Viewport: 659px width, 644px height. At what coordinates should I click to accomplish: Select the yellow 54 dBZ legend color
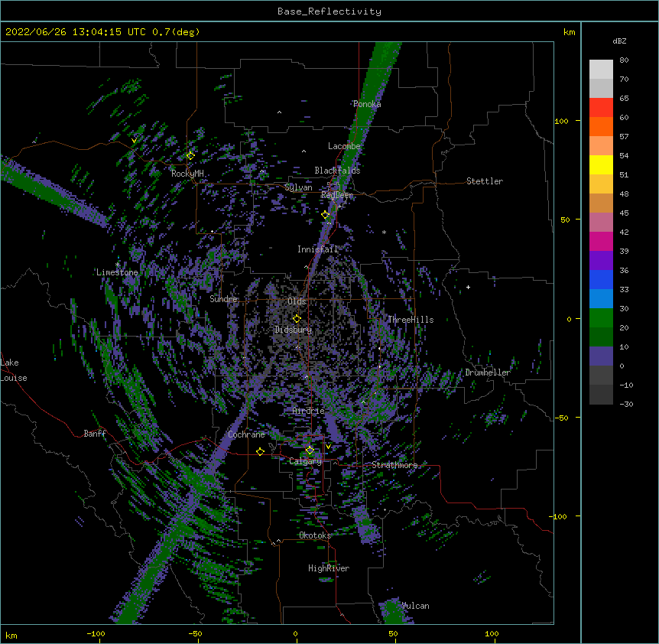pyautogui.click(x=601, y=164)
